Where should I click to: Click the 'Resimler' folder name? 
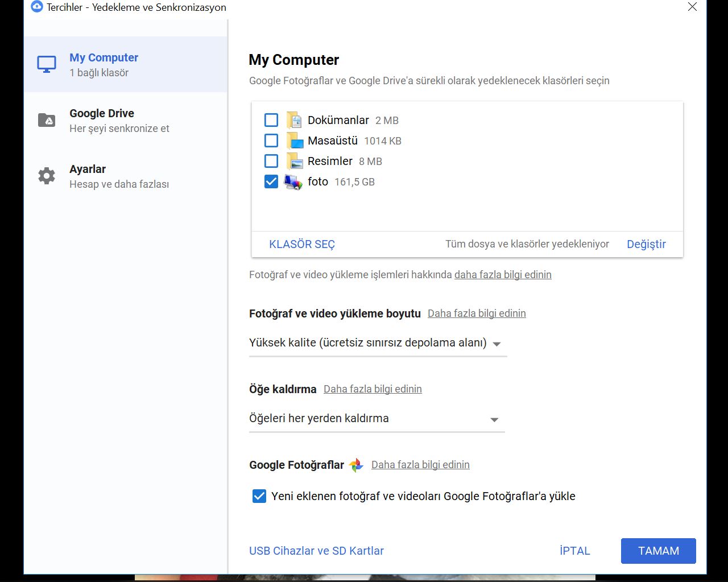330,161
